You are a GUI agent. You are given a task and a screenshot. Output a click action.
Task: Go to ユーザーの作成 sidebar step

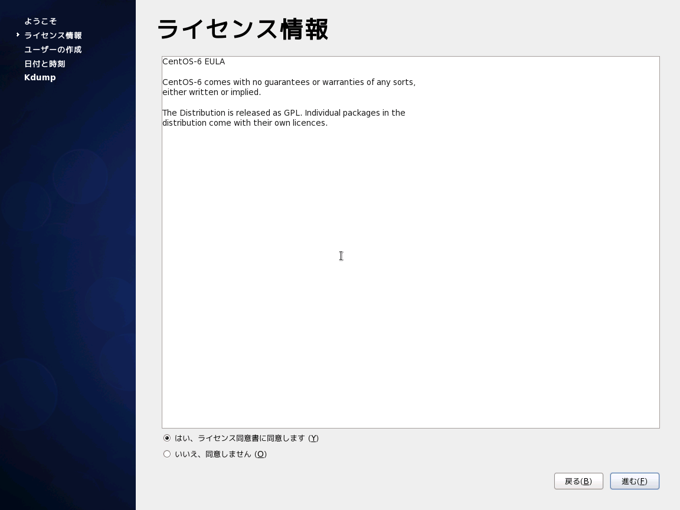click(53, 49)
